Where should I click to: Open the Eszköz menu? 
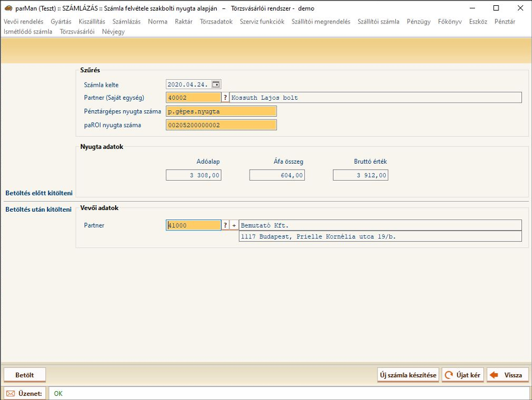(x=478, y=21)
